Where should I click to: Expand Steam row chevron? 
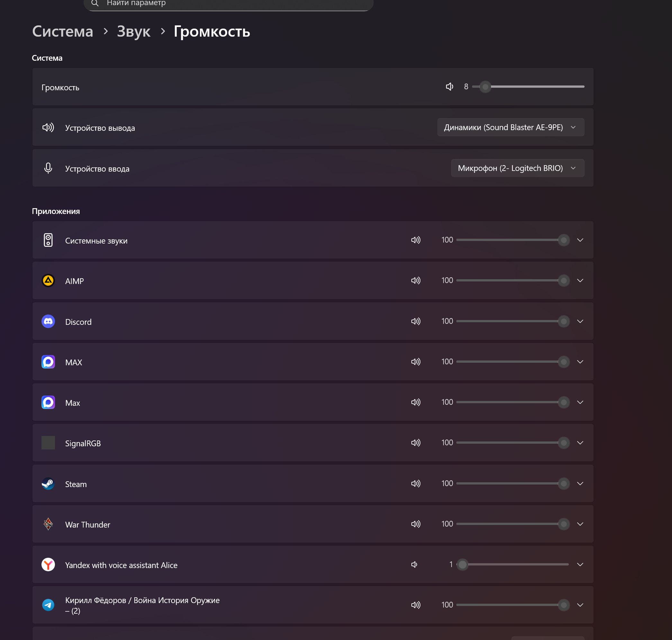pos(580,484)
